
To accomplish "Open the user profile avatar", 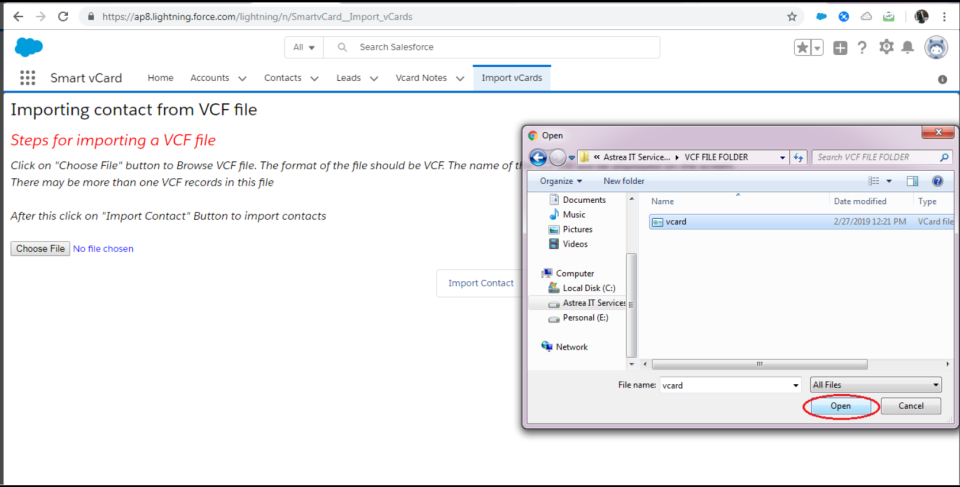I will [936, 47].
